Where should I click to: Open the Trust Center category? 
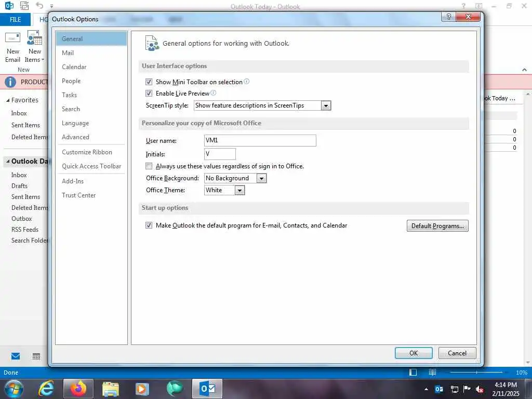point(91,195)
